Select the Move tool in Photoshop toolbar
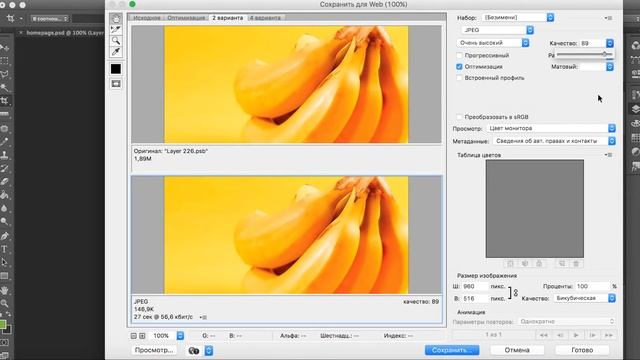640x360 pixels. click(4, 48)
